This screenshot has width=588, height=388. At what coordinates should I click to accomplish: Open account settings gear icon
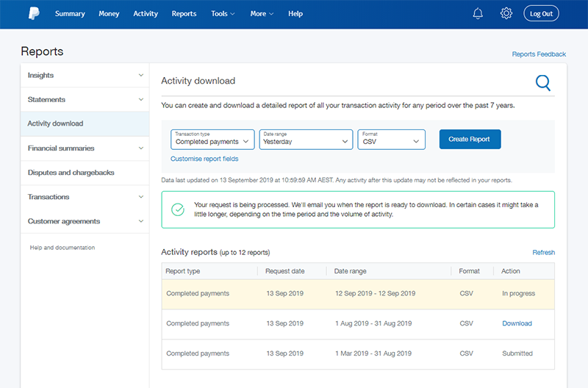[506, 13]
